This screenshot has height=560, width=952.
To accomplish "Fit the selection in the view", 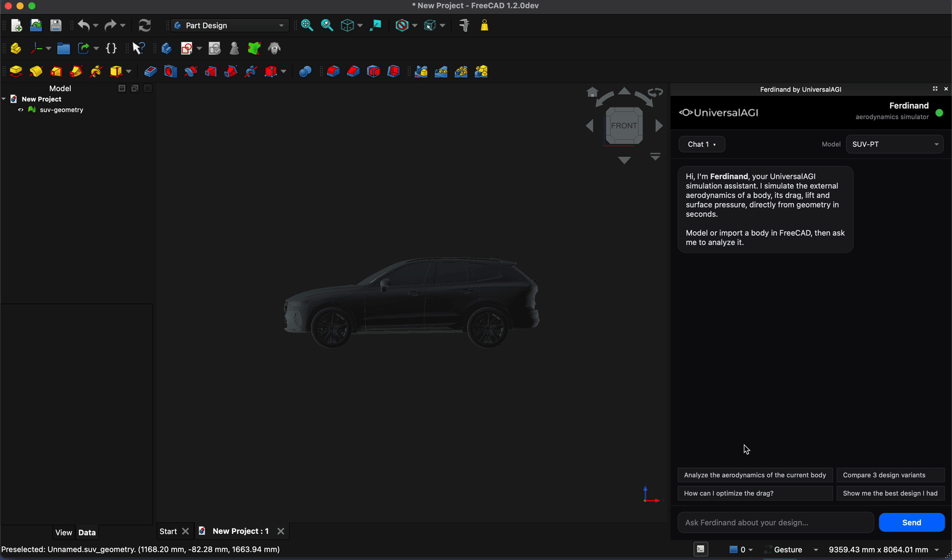I will point(327,26).
